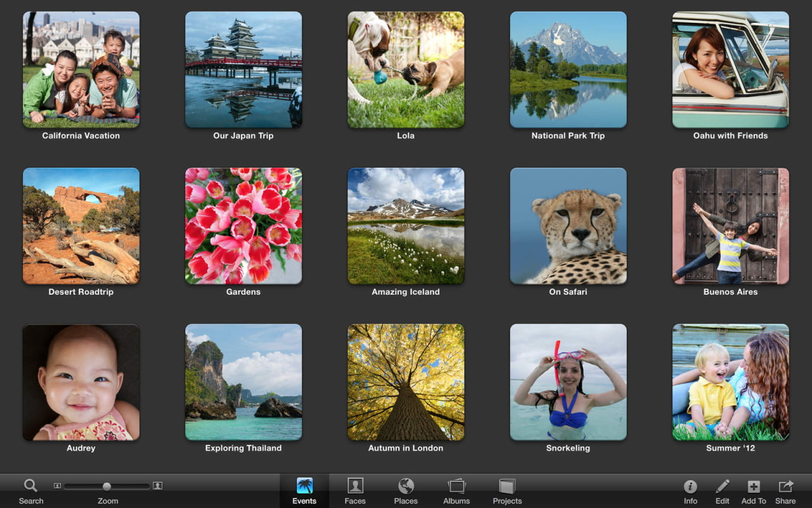Click the Add To plus icon
The width and height of the screenshot is (812, 508).
tap(754, 487)
